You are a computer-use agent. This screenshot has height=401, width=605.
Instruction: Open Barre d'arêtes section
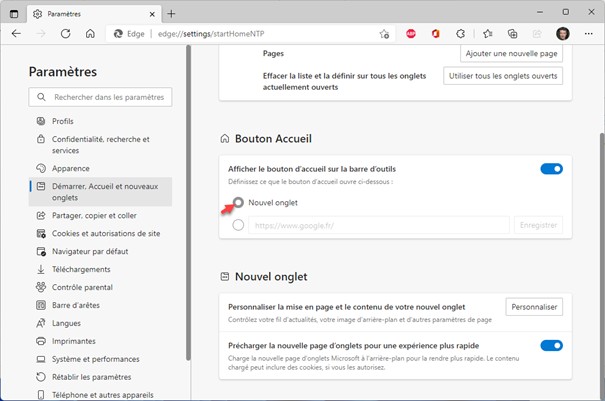click(x=100, y=305)
